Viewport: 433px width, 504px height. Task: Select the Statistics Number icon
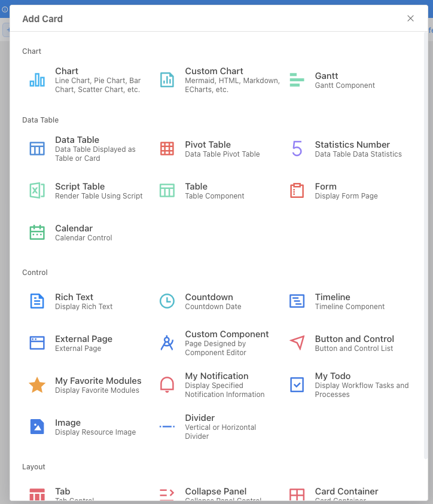click(297, 148)
